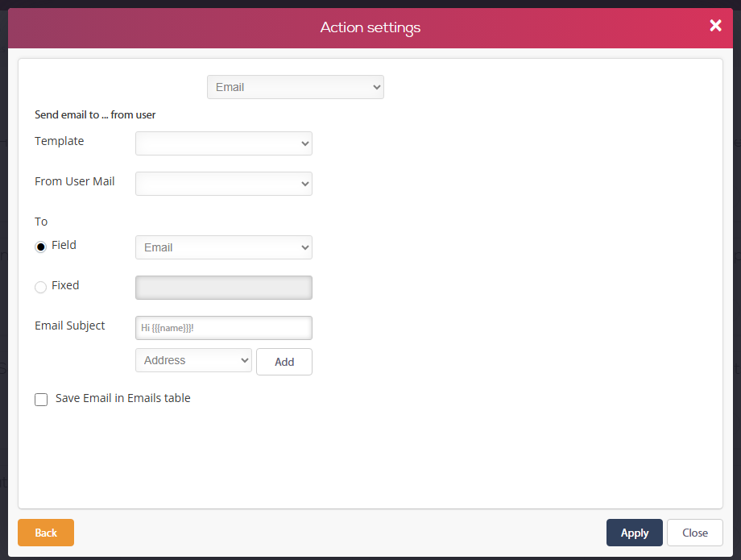Click the Fixed label text
The width and height of the screenshot is (741, 560).
pyautogui.click(x=65, y=285)
